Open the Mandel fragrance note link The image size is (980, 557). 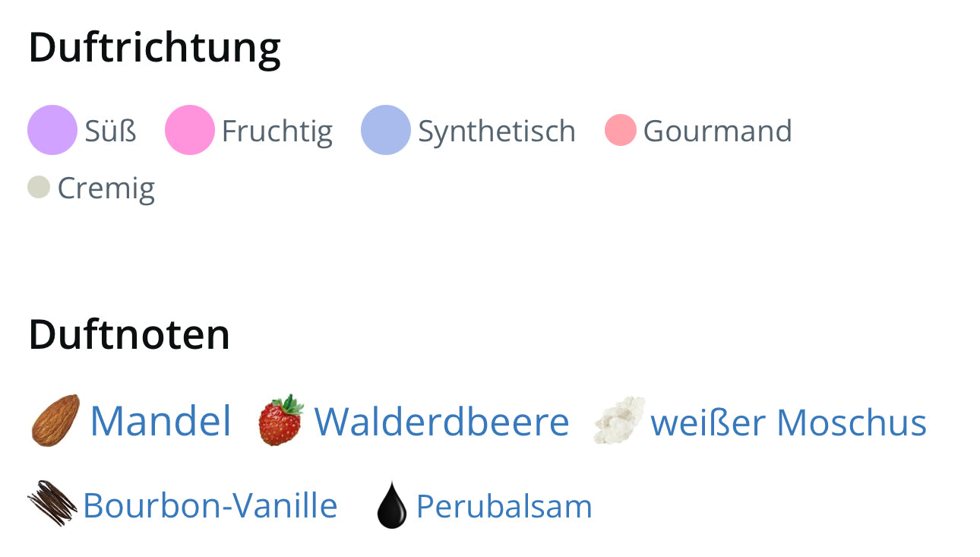160,421
